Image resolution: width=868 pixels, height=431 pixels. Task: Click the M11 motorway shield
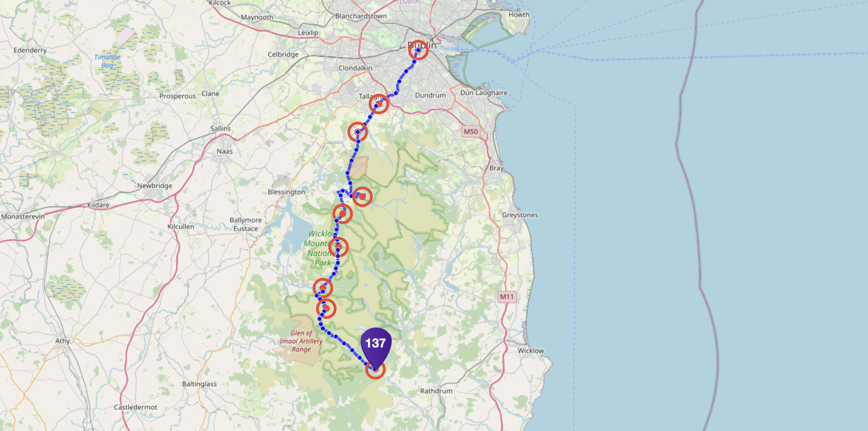[507, 297]
